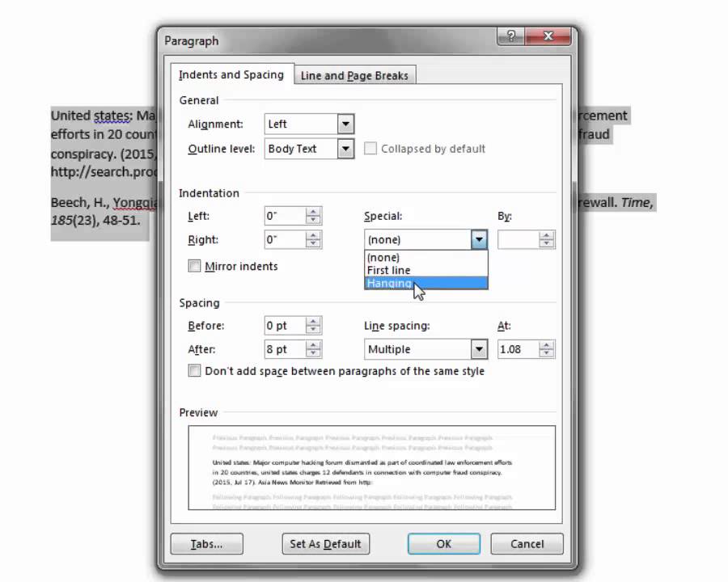Click the At spacing value field

[518, 349]
